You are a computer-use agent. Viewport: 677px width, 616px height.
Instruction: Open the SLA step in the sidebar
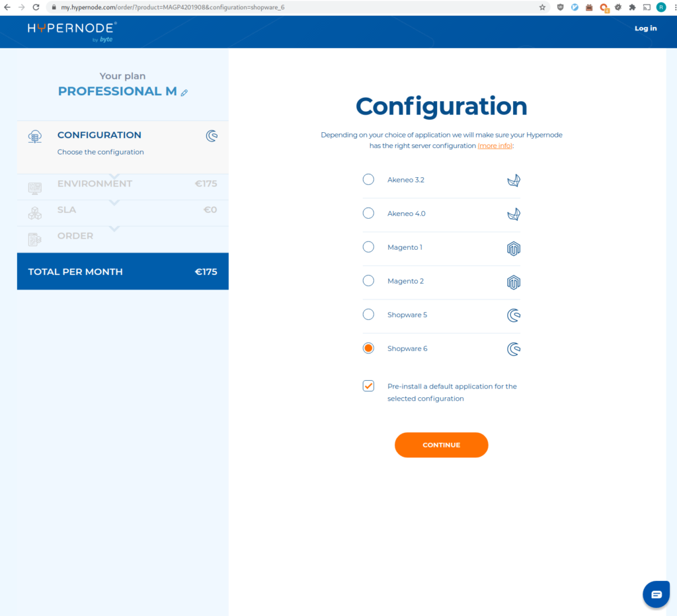coord(122,213)
